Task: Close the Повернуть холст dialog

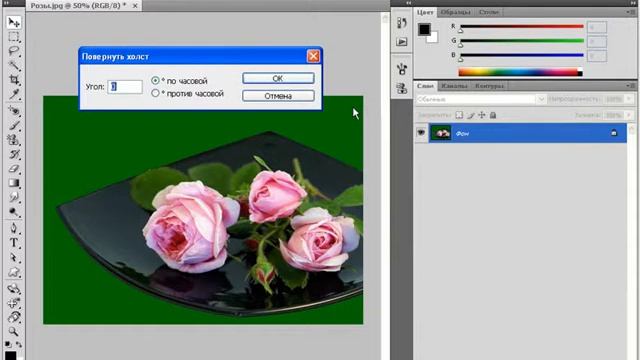Action: pyautogui.click(x=313, y=56)
